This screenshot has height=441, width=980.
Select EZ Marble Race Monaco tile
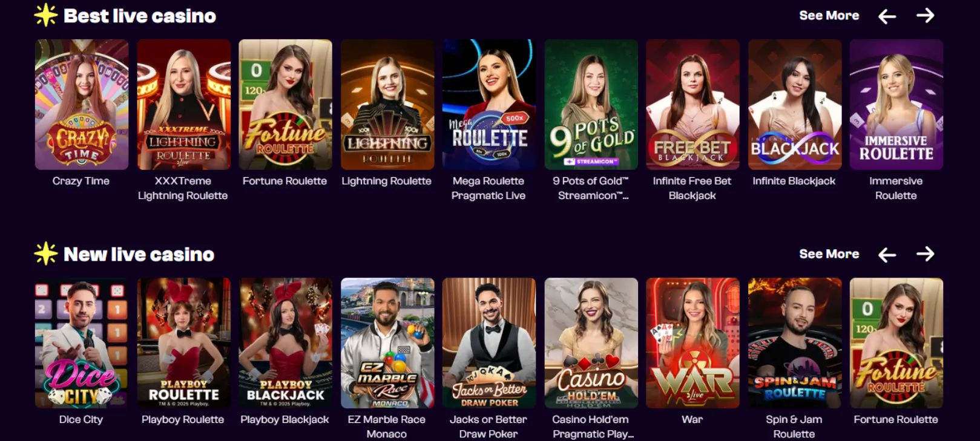(387, 343)
